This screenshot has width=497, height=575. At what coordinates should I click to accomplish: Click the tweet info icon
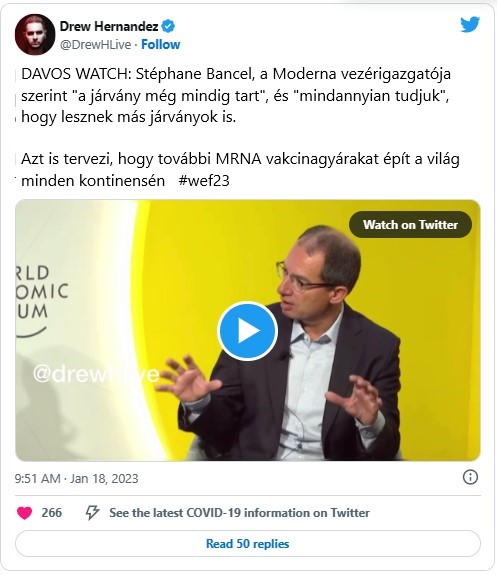click(x=470, y=477)
